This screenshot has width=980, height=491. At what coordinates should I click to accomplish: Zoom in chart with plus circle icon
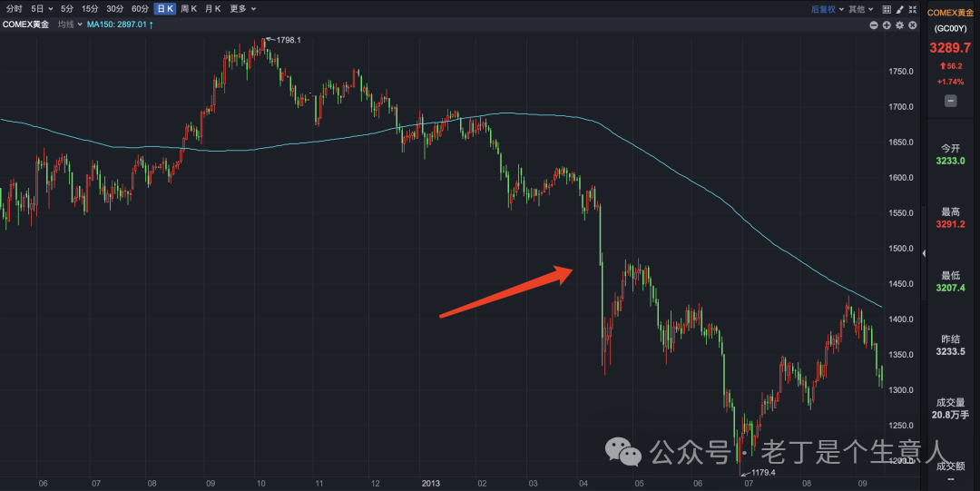887,25
